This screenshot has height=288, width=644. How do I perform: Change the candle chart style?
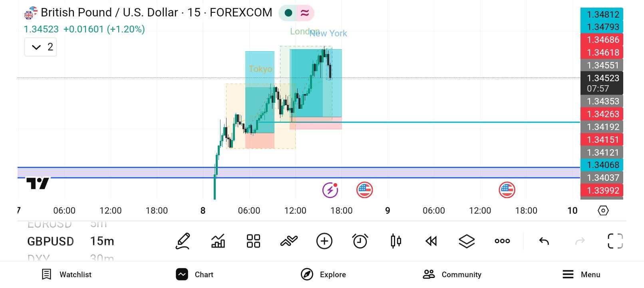tap(395, 241)
